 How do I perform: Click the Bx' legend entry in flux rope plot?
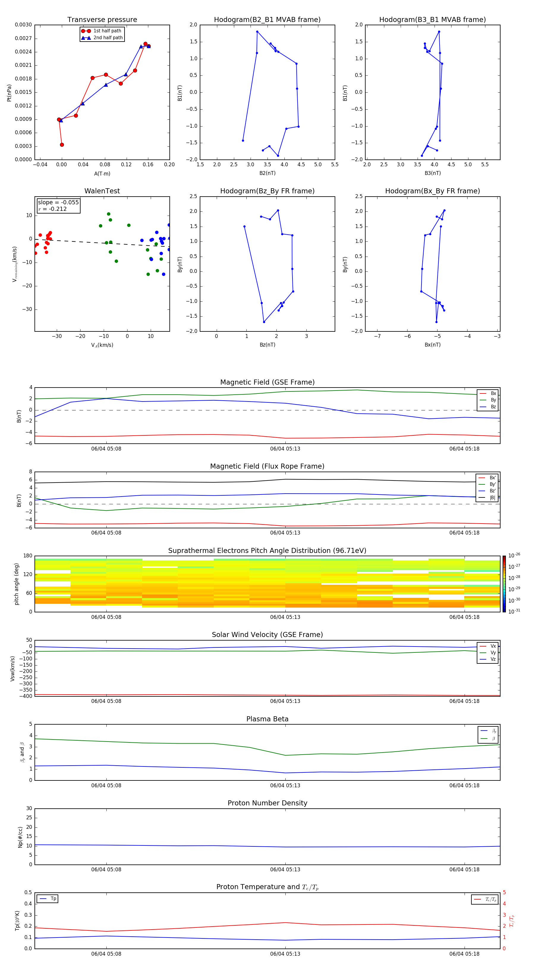pos(487,478)
